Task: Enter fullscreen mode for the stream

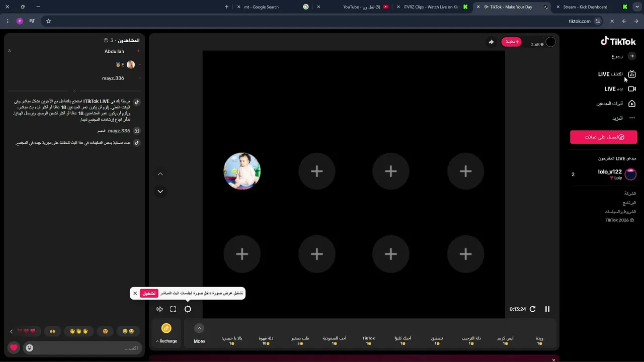Action: click(173, 309)
